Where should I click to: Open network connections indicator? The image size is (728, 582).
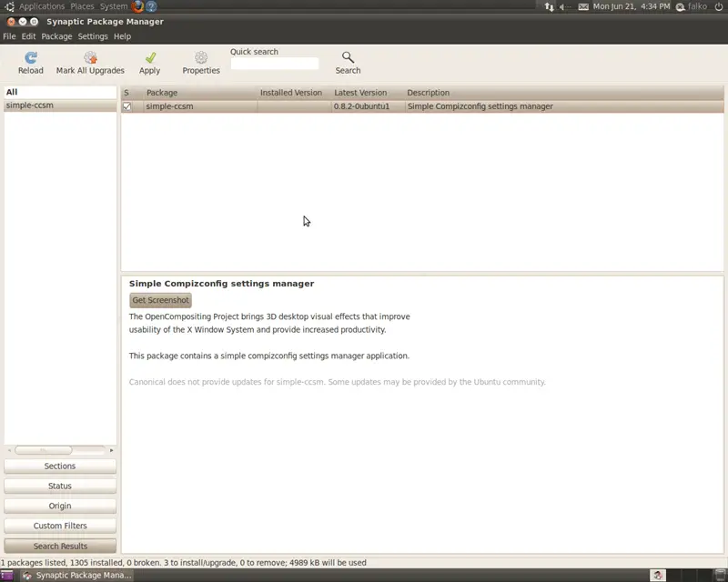tap(550, 6)
